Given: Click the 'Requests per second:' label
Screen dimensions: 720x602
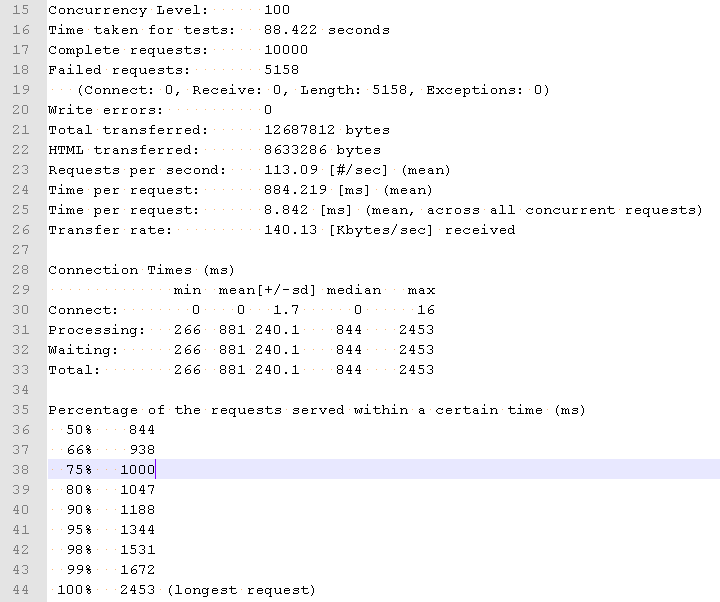Looking at the screenshot, I should 137,170.
